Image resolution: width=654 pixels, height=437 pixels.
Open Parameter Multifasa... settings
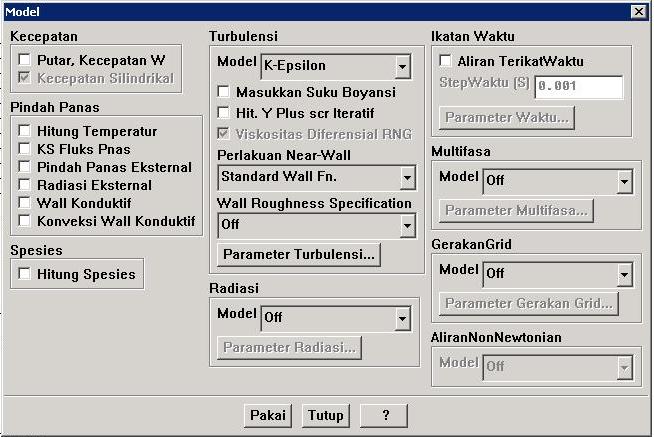516,211
